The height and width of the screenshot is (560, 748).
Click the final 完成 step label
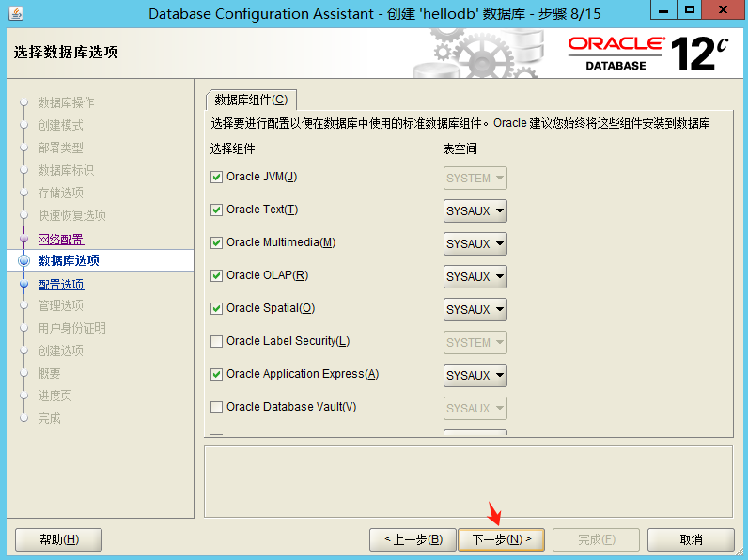[x=49, y=418]
